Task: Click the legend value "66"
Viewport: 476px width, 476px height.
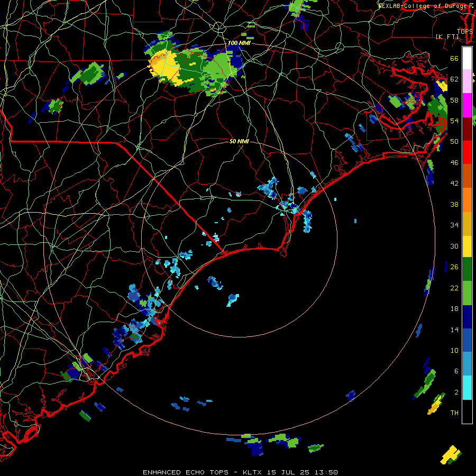Action: point(454,58)
